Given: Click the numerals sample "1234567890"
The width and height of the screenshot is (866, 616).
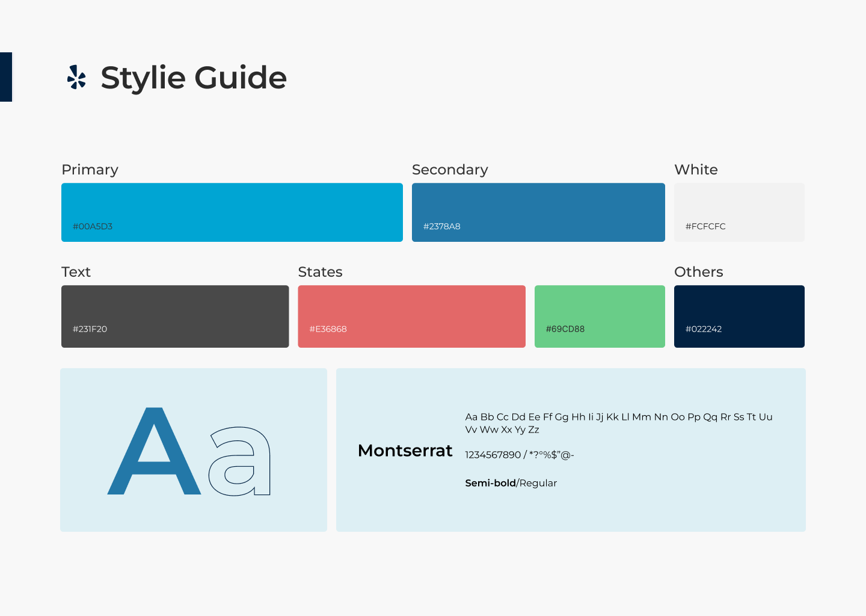Looking at the screenshot, I should tap(493, 455).
